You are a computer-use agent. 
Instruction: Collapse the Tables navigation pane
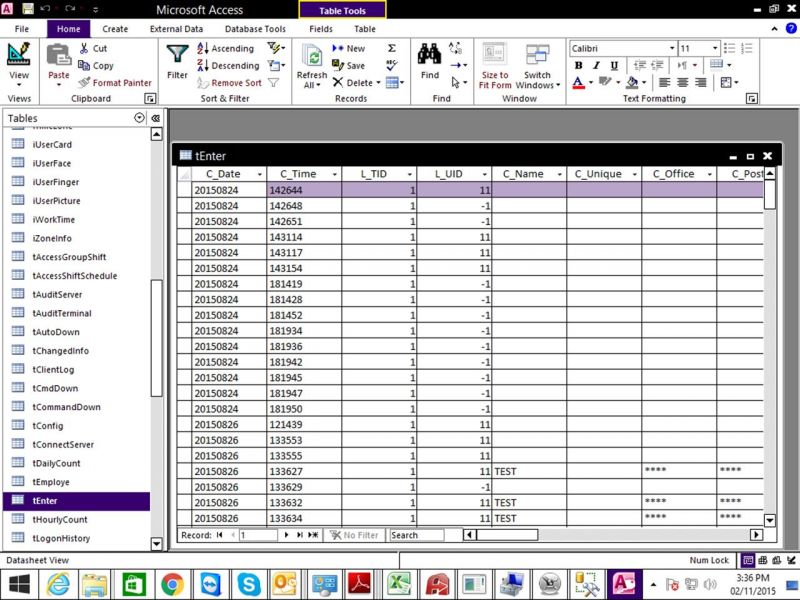point(156,118)
